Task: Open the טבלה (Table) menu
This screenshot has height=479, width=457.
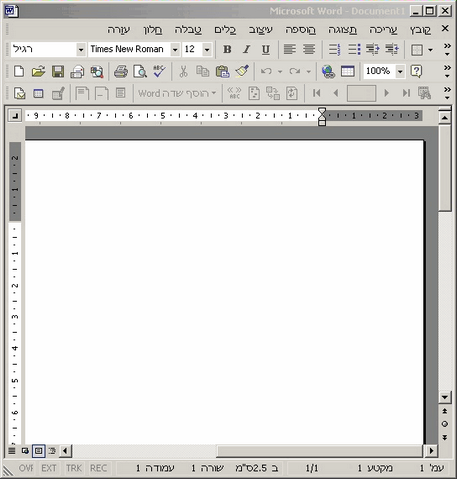Action: 188,30
